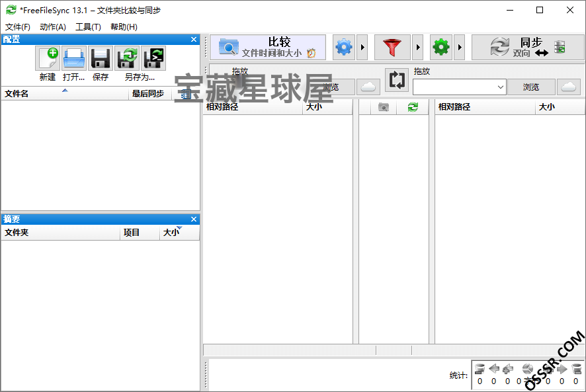This screenshot has height=392, width=586.
Task: Click the delete-left statistics icon
Action: point(480,369)
